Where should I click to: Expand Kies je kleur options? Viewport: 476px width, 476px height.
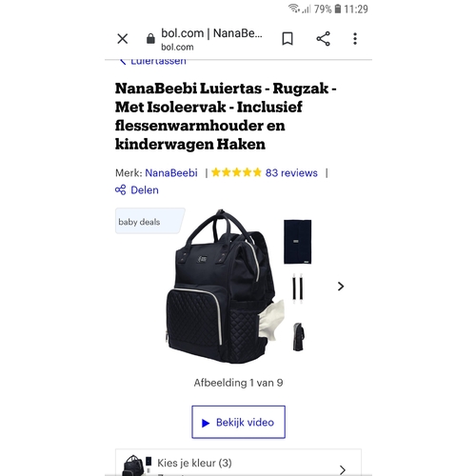(x=238, y=463)
